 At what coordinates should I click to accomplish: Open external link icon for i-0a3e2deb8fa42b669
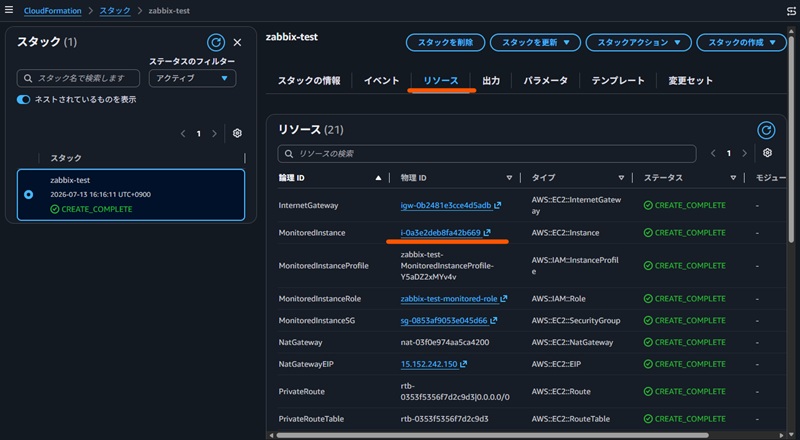coord(487,233)
